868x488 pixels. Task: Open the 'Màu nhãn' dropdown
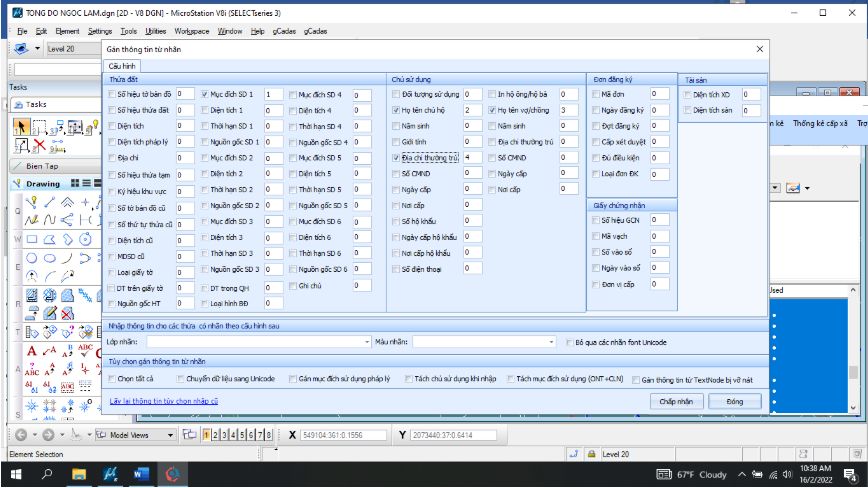[551, 341]
